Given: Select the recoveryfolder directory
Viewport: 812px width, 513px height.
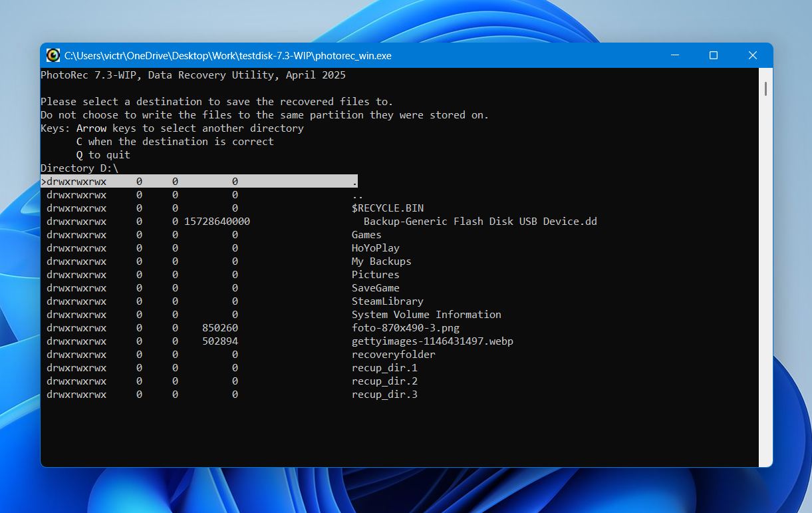Looking at the screenshot, I should [x=393, y=355].
